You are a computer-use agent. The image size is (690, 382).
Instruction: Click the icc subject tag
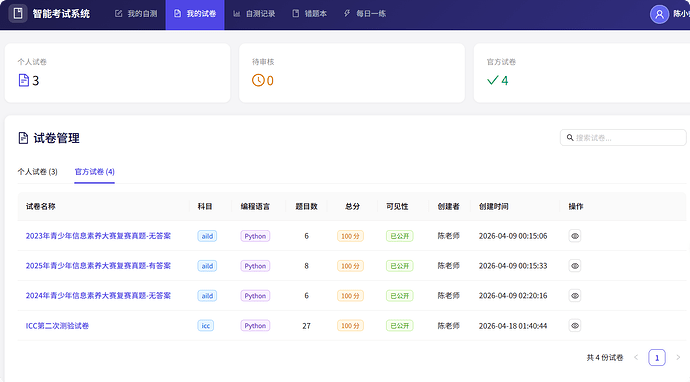(206, 326)
